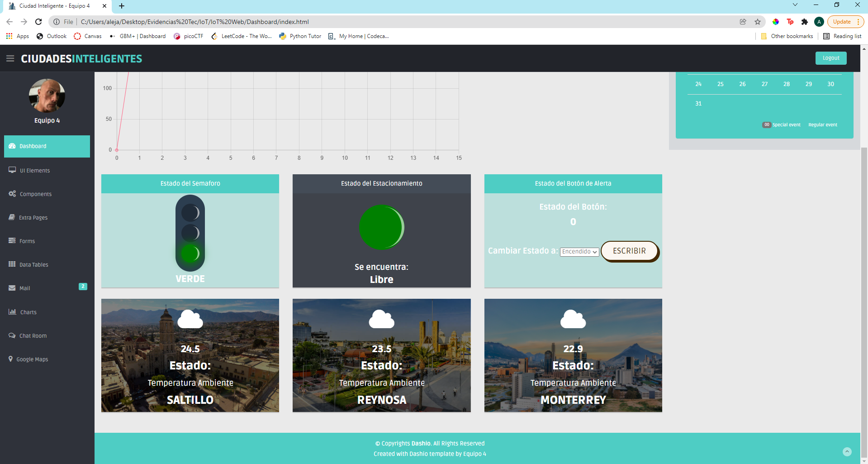Bookmark this page with the star icon
Image resolution: width=868 pixels, height=464 pixels.
[758, 22]
